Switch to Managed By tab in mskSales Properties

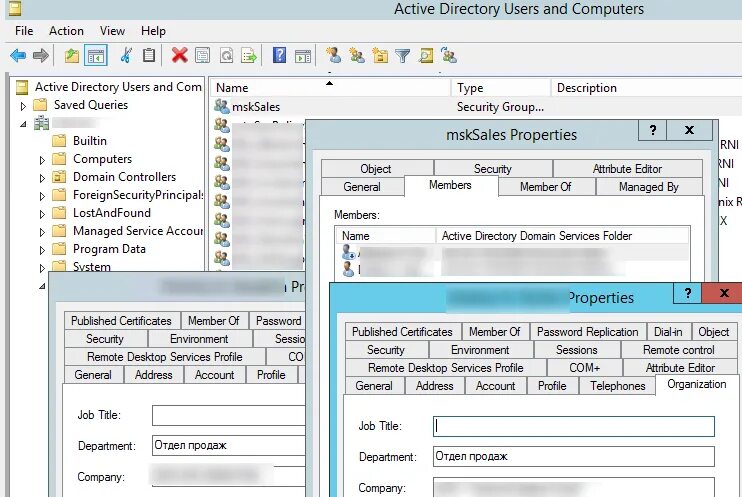click(649, 187)
